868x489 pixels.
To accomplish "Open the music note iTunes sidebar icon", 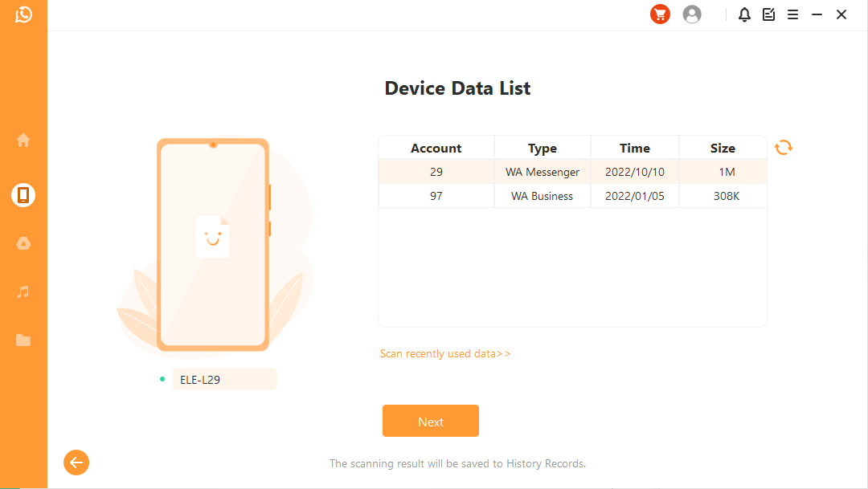I will (23, 291).
